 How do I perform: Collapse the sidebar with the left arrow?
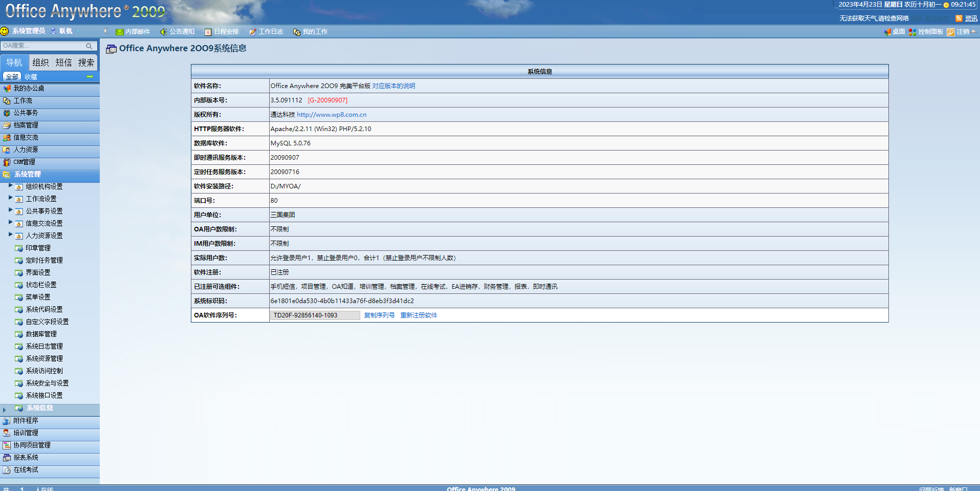[x=105, y=31]
